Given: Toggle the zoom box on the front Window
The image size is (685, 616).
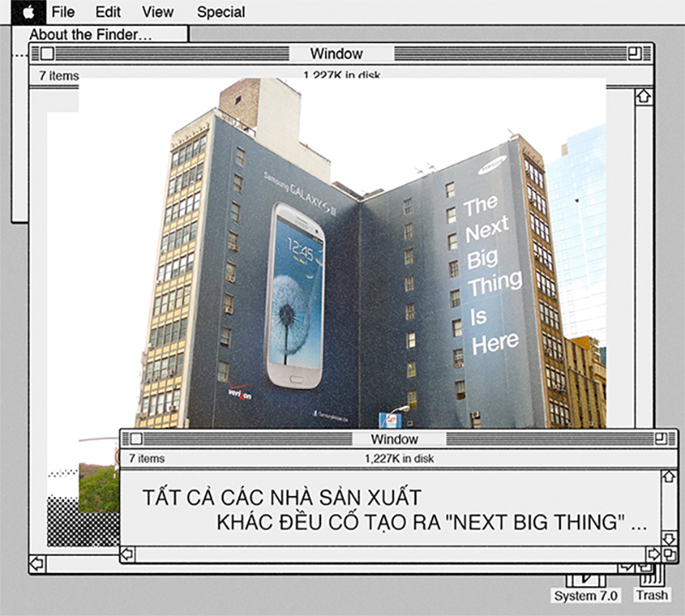Looking at the screenshot, I should (x=659, y=439).
